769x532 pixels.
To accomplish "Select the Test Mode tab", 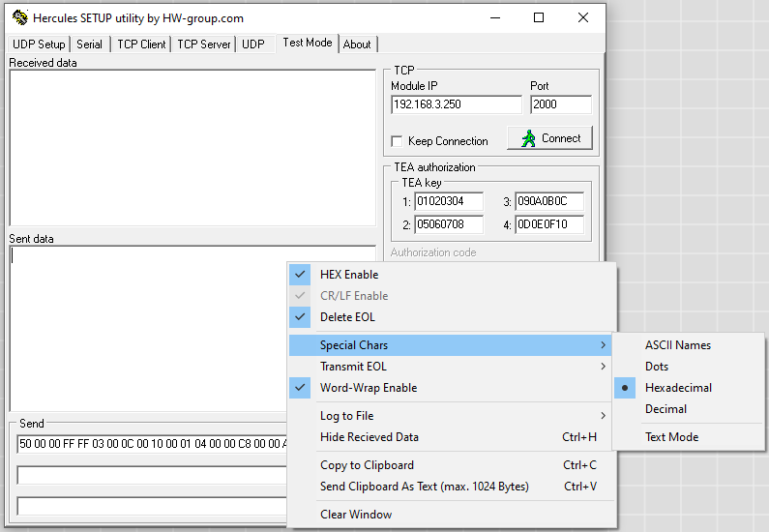I will coord(308,43).
